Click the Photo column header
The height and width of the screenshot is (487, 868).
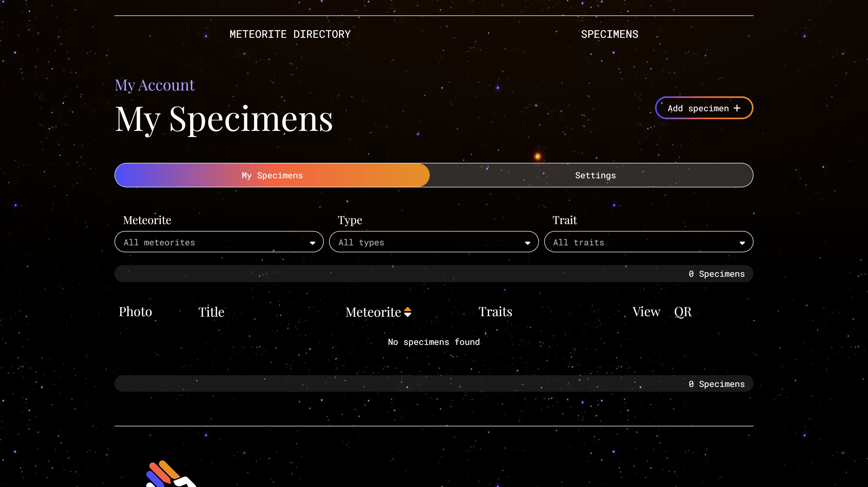pos(135,312)
